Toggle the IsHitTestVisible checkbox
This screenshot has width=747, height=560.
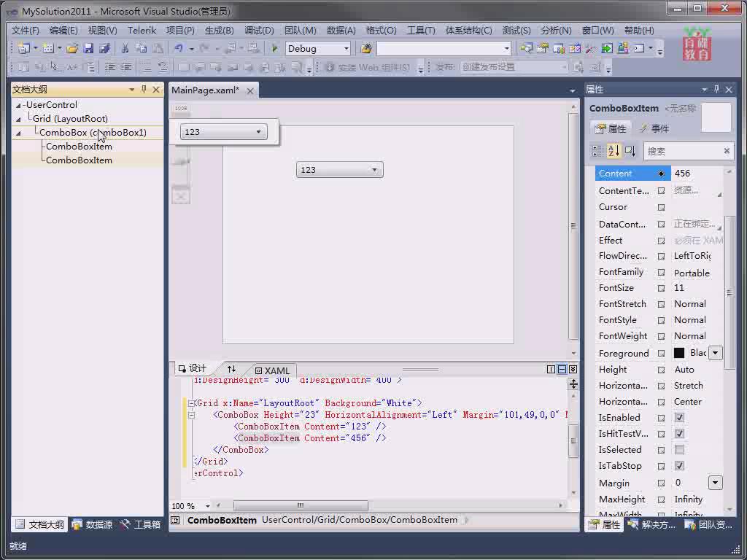(679, 434)
